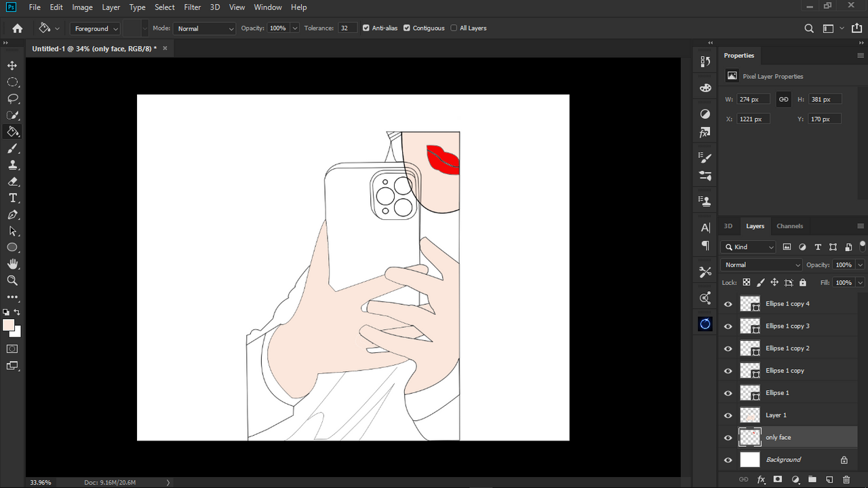Open the layer Fill dropdown arrow

[861, 282]
